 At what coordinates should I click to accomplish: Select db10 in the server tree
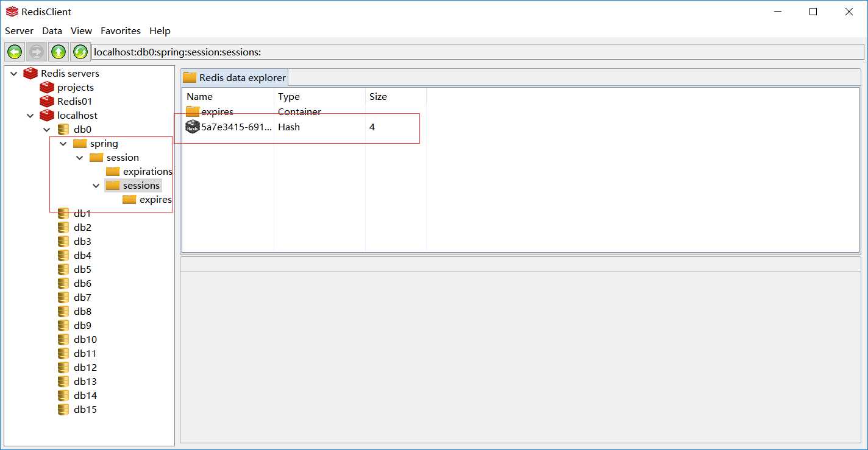85,339
